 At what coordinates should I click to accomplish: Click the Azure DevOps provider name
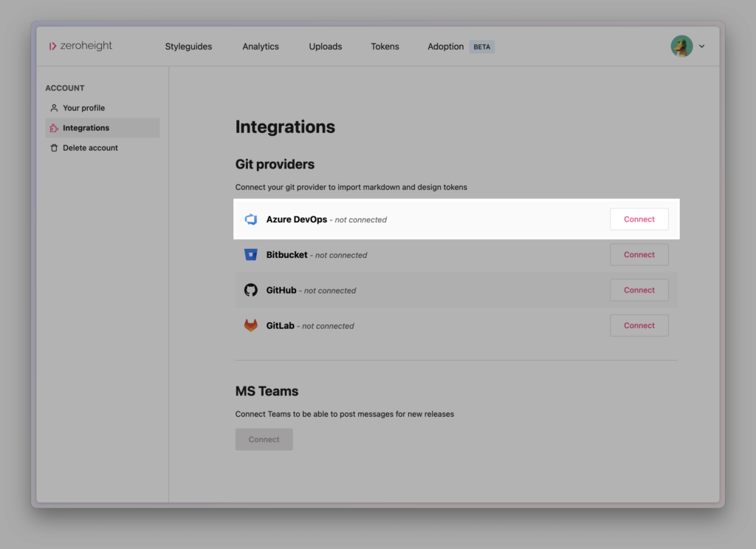point(297,219)
